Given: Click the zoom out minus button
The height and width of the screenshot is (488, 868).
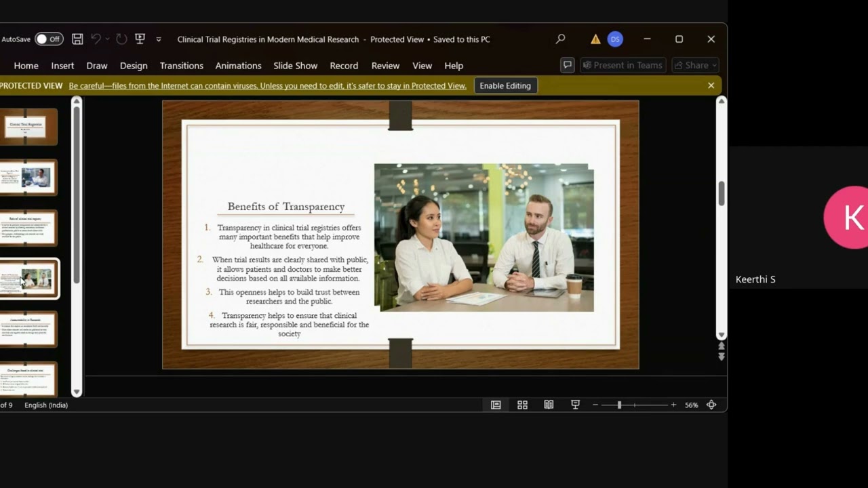Looking at the screenshot, I should 595,405.
